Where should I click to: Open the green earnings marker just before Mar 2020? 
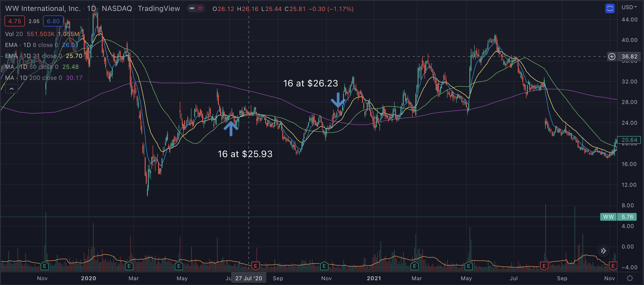click(x=129, y=266)
